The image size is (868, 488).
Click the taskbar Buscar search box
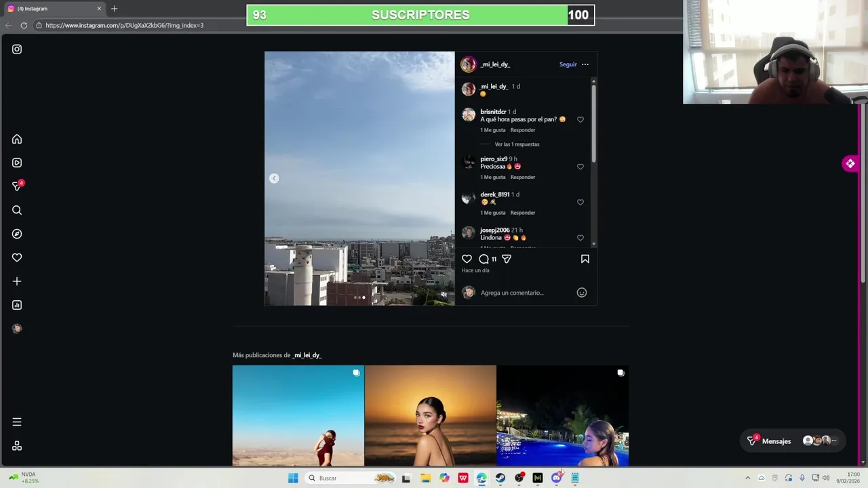pyautogui.click(x=349, y=478)
